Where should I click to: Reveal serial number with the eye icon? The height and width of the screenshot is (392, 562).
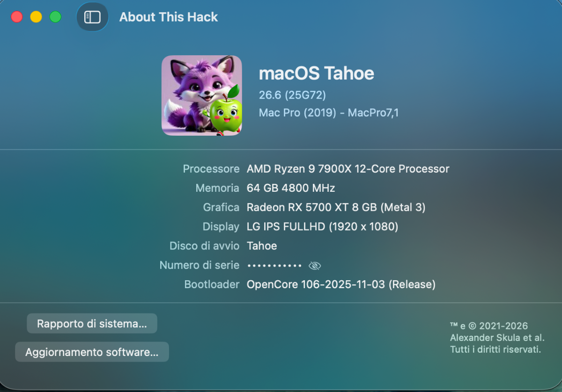point(315,266)
